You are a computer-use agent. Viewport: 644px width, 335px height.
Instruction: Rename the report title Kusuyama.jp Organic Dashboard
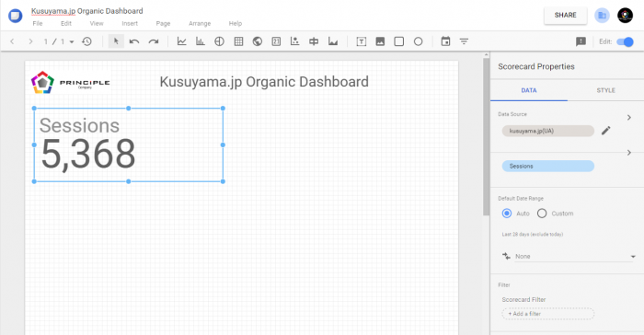point(87,11)
